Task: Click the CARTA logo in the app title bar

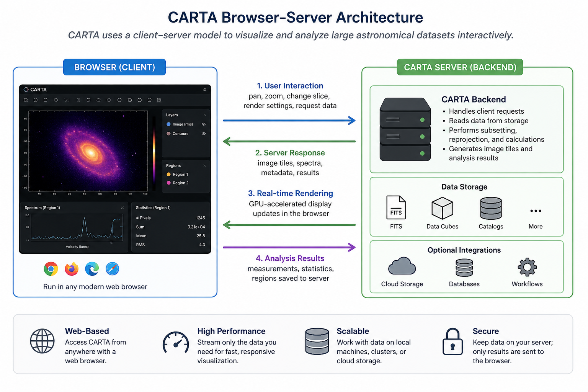Action: (26, 90)
